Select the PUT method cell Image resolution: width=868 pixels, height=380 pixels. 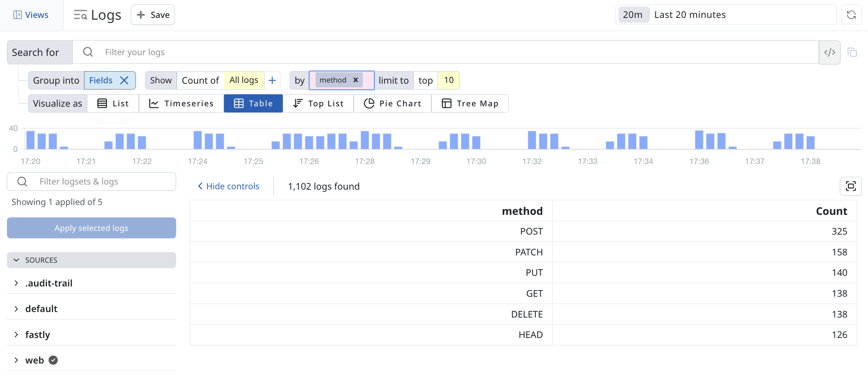(371, 273)
